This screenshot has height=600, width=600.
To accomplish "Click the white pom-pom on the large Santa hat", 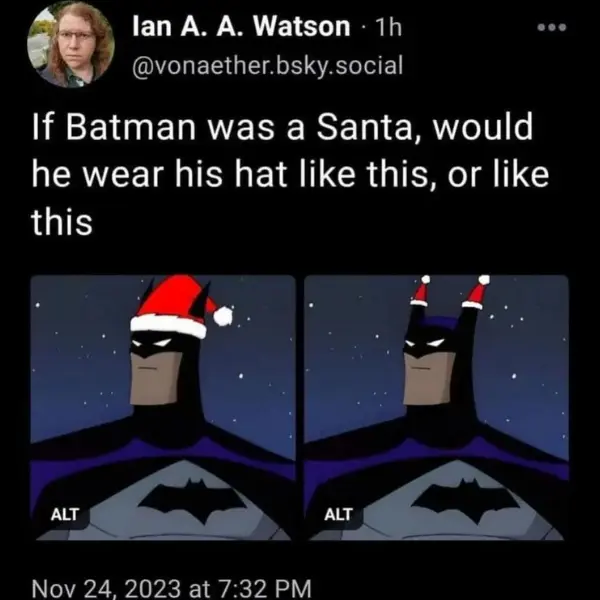I will tap(222, 316).
